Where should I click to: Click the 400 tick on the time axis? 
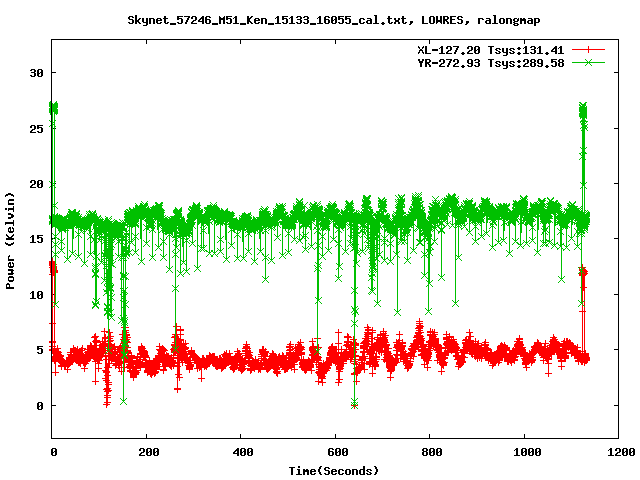tap(241, 452)
